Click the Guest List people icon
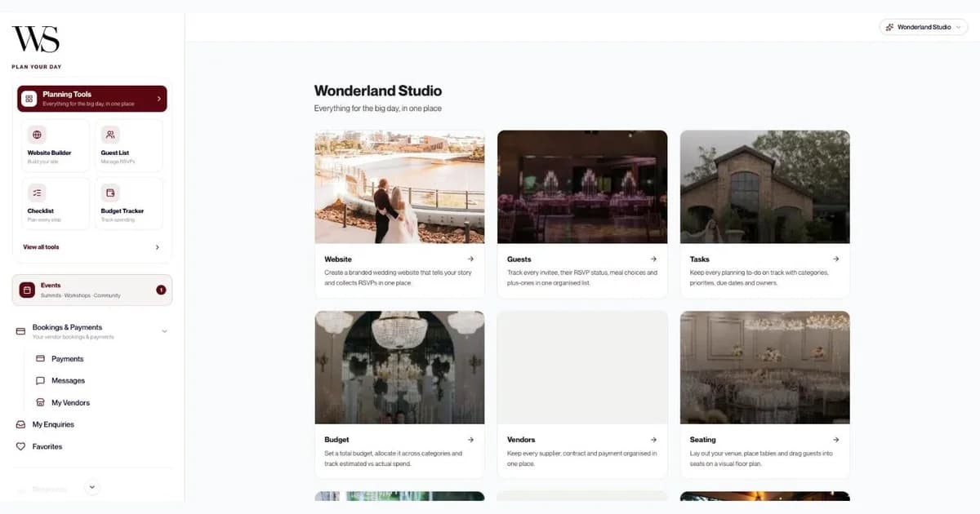 [x=110, y=135]
